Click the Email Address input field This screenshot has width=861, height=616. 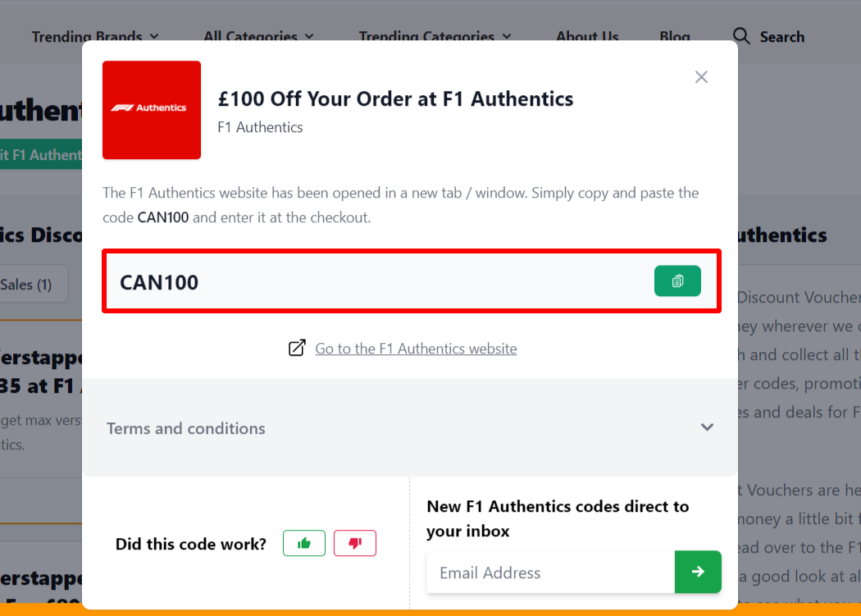tap(549, 573)
